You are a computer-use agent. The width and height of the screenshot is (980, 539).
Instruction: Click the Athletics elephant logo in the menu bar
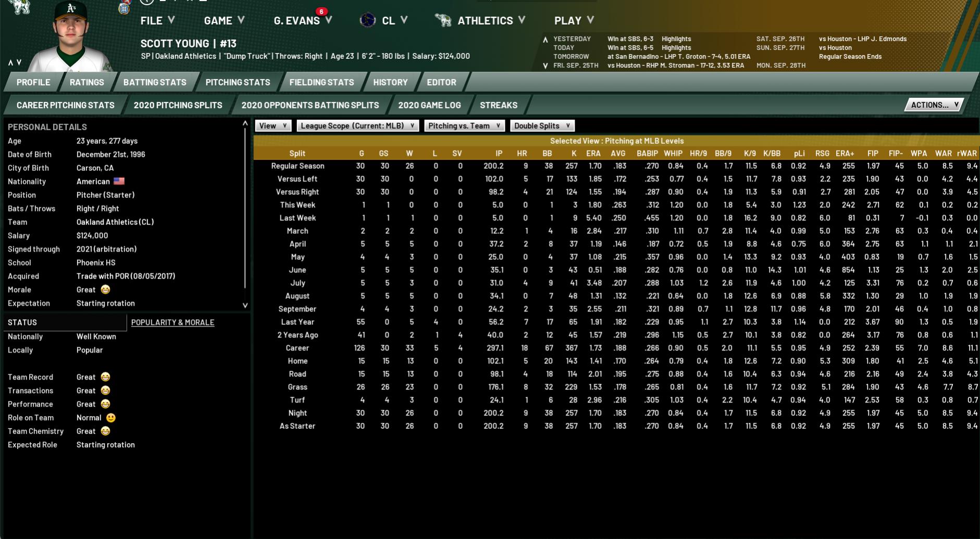[443, 20]
